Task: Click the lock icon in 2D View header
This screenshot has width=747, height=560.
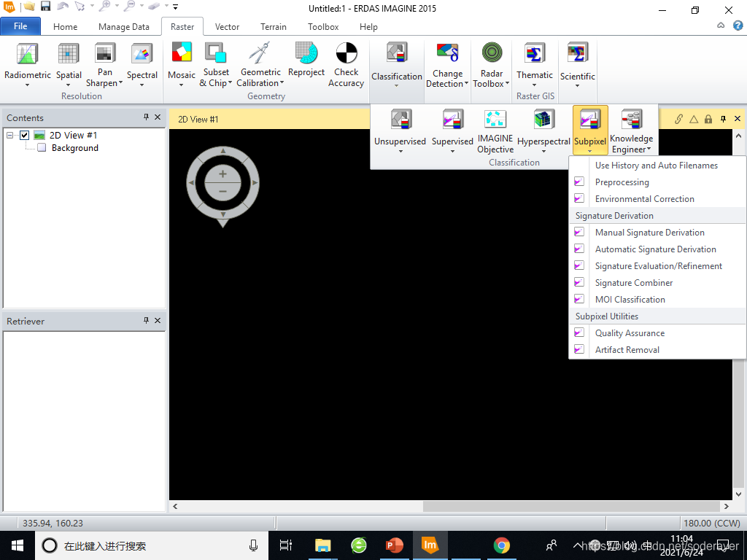Action: (x=708, y=119)
